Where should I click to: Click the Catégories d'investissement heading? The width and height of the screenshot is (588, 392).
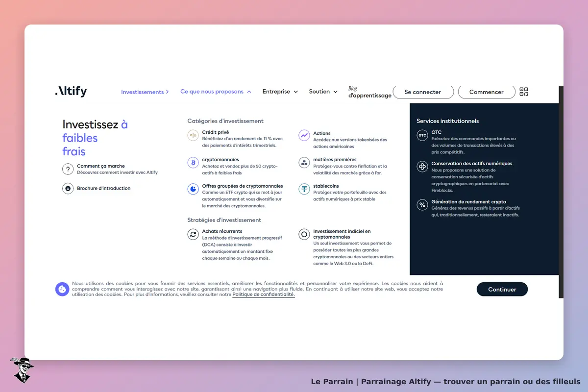coord(225,121)
